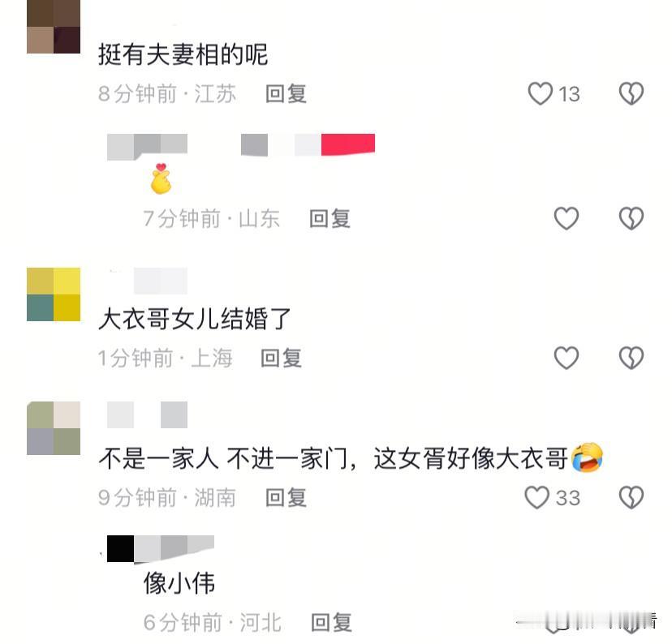The height and width of the screenshot is (644, 672).
Task: Reply to the 像小伟 comment from 河北
Action: (x=331, y=622)
